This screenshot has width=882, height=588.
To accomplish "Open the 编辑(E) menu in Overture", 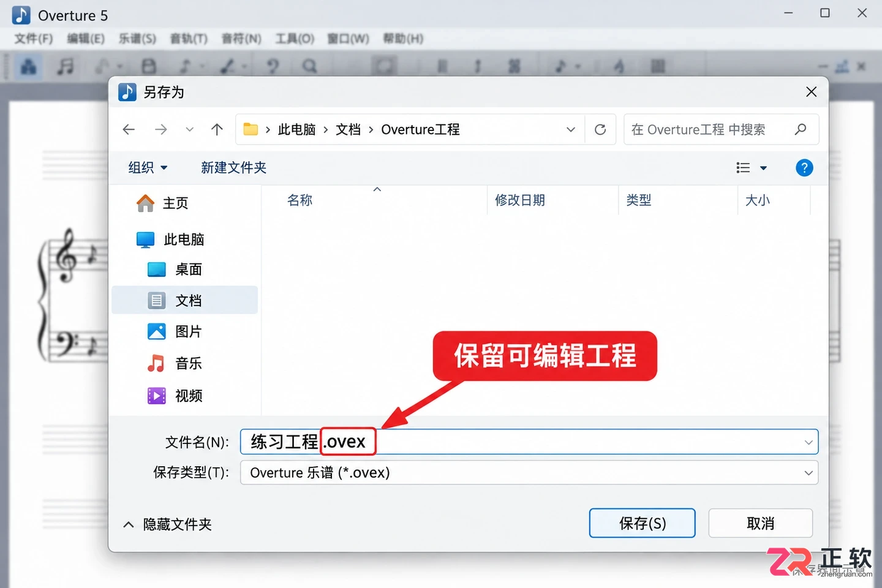I will 86,39.
